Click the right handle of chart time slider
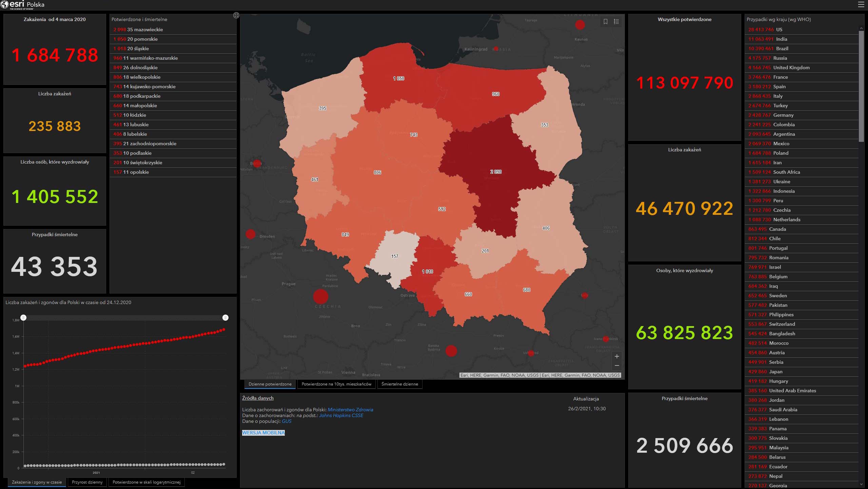Viewport: 868px width, 489px height. click(225, 318)
